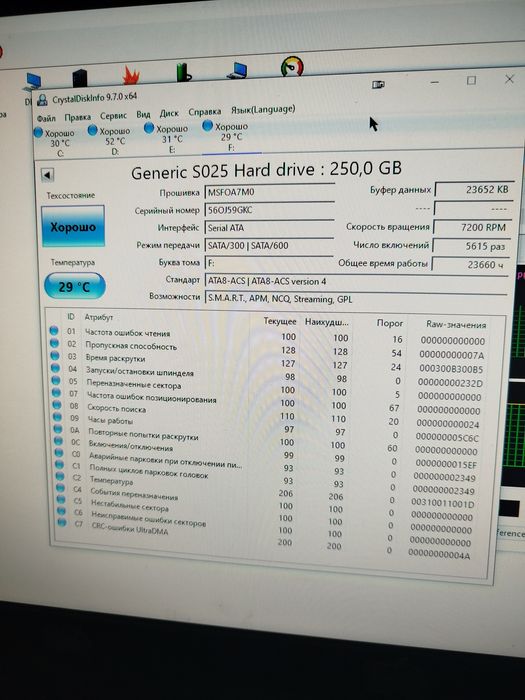Open the Вид menu
The image size is (525, 700).
pyautogui.click(x=143, y=114)
